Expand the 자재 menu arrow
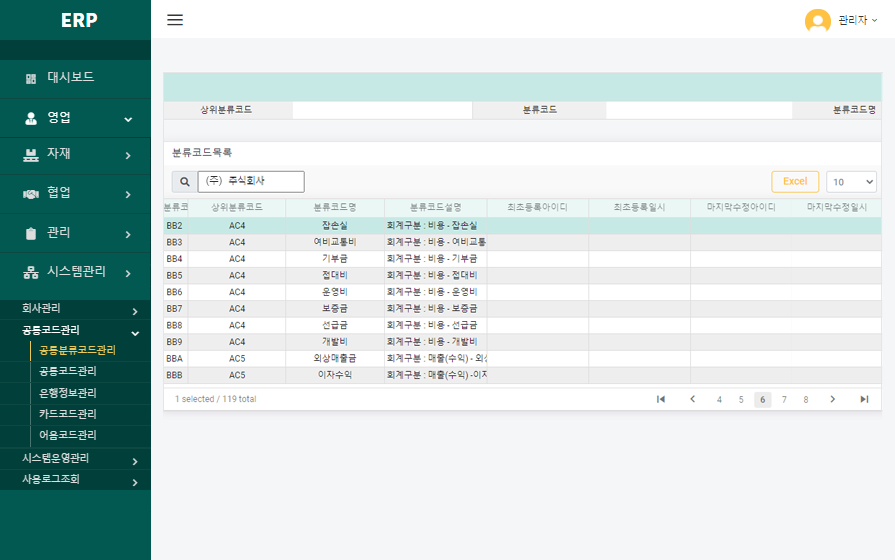The height and width of the screenshot is (560, 895). pyautogui.click(x=128, y=156)
